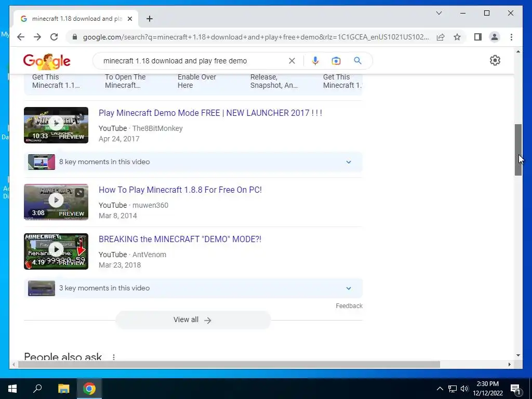Open Play Minecraft Demo Mode FREE video link

pos(210,113)
